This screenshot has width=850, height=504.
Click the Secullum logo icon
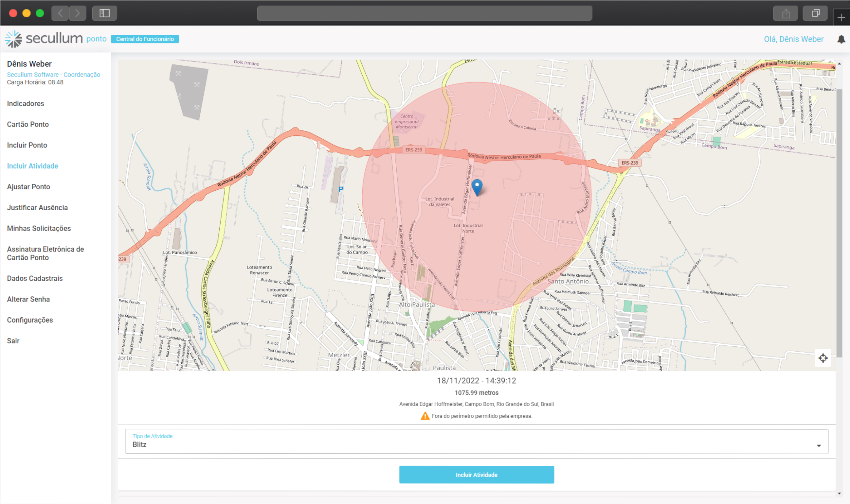tap(14, 39)
